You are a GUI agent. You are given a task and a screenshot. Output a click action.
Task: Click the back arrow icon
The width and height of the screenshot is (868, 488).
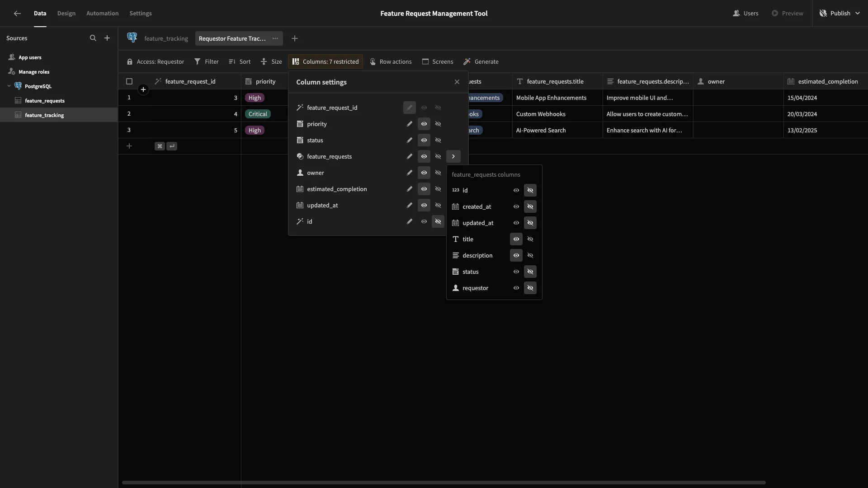[x=17, y=14]
